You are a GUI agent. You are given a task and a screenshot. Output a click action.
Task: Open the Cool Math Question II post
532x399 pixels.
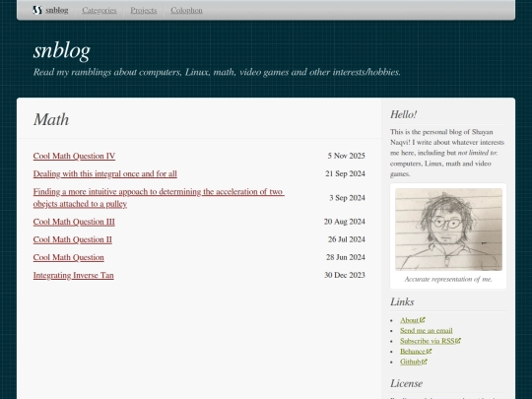73,239
